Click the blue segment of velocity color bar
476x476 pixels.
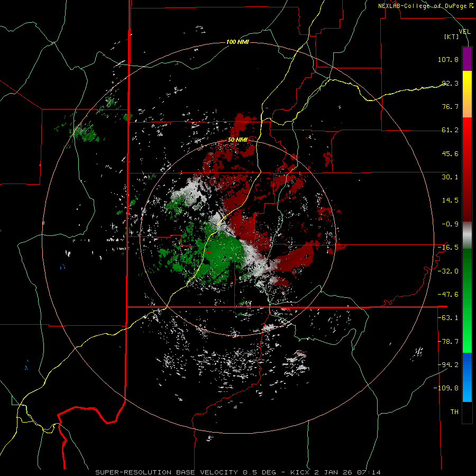click(467, 377)
